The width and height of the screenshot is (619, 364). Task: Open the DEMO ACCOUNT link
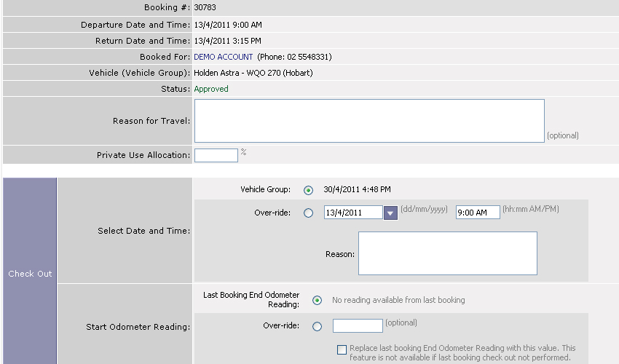tap(223, 57)
